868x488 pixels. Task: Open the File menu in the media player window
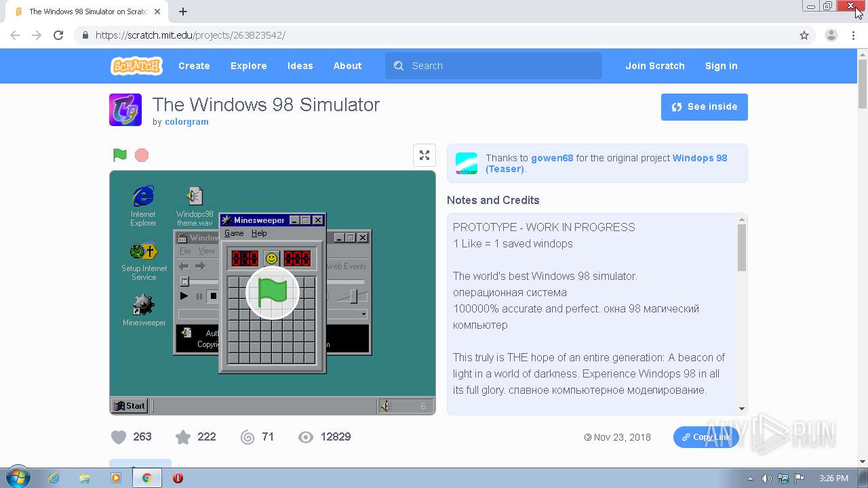[x=185, y=251]
